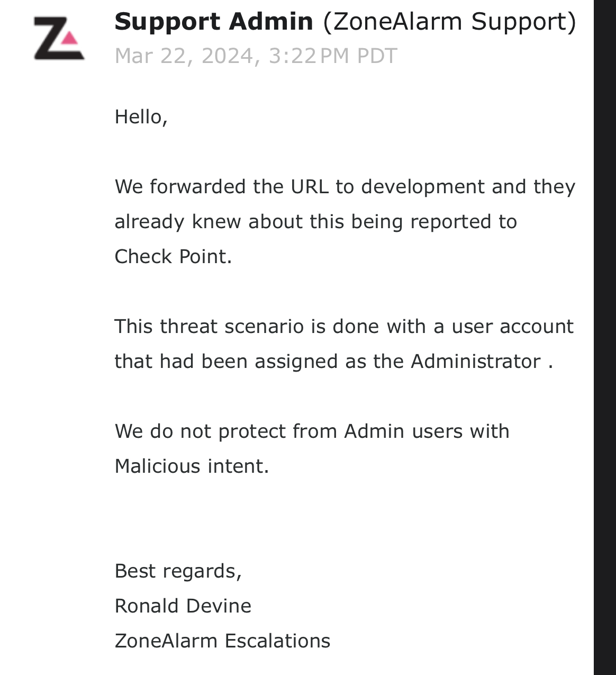Click the Ronald Devine signature name
Viewport: 616px width, 675px height.
tap(183, 606)
